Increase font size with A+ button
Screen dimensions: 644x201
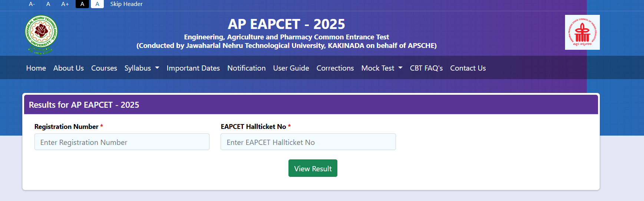(65, 4)
